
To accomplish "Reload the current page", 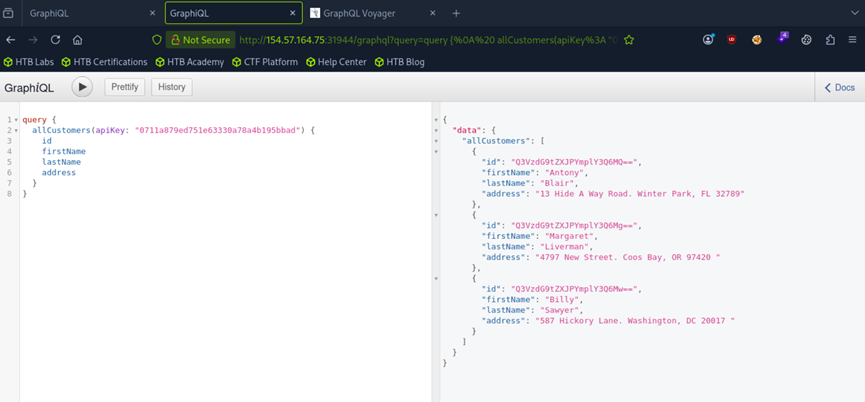I will coord(55,40).
